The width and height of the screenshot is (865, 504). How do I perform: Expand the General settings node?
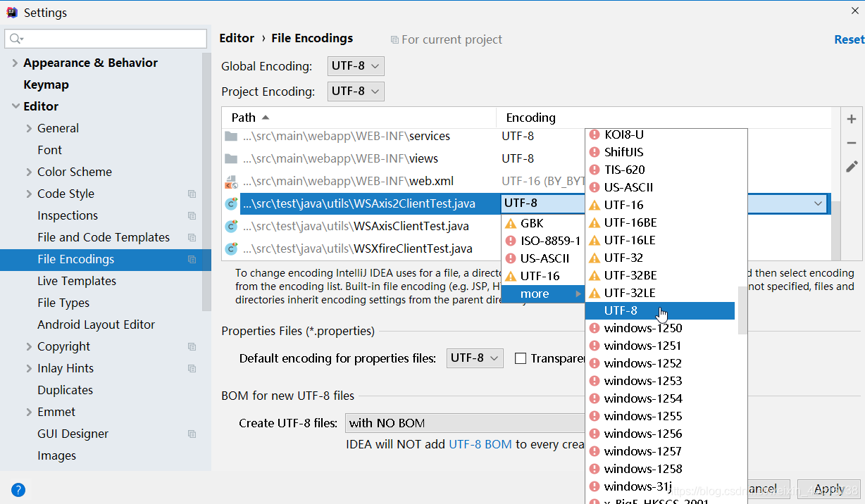coord(29,128)
